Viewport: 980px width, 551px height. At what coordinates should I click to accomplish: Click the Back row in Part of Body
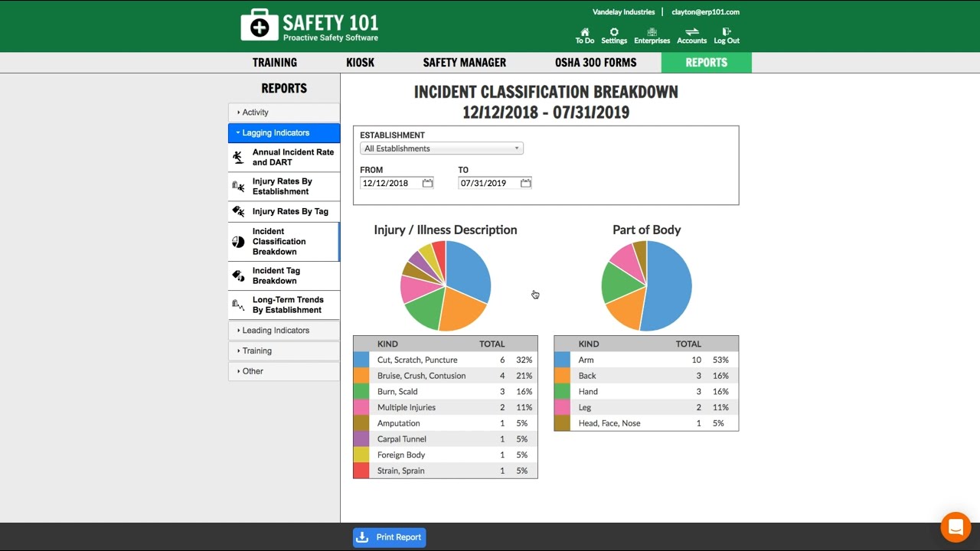646,376
